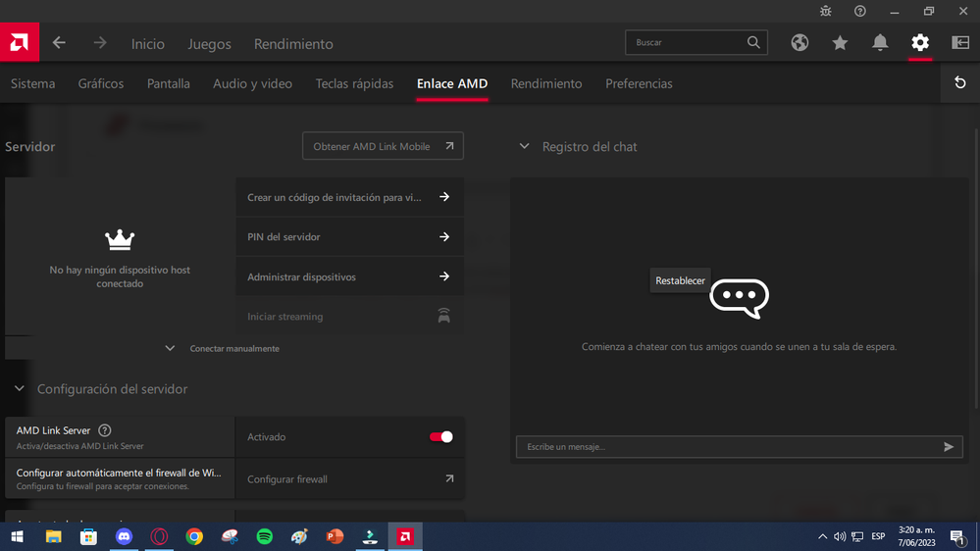Toggle the sidebar panel icon
The image size is (980, 551).
tap(960, 42)
